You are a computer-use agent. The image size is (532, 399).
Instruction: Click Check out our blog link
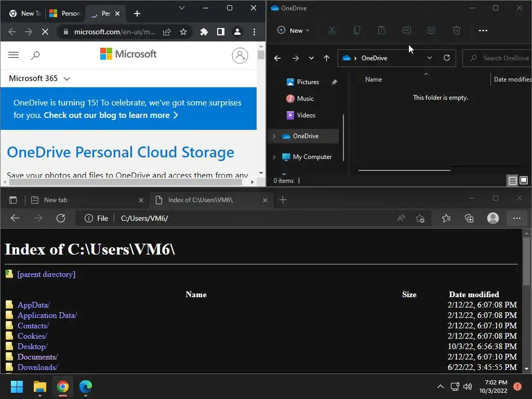pyautogui.click(x=111, y=115)
